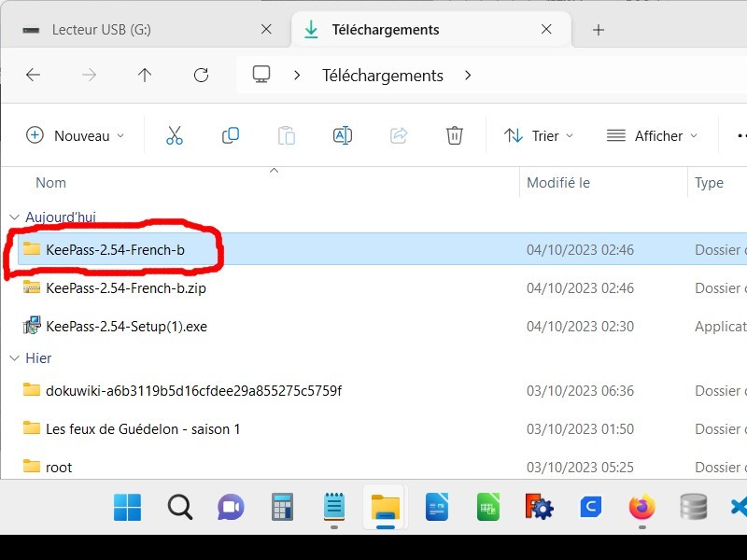Open the Trier sort dropdown

click(x=539, y=135)
